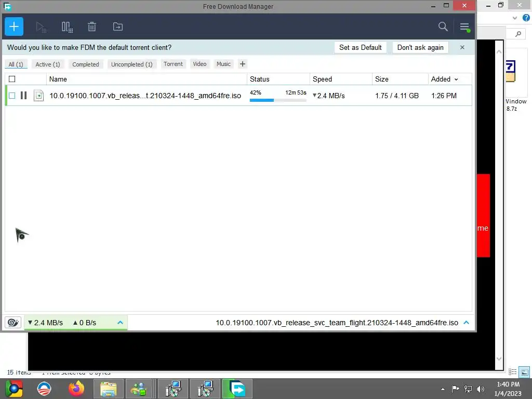Toggle snail mode at the bottom left
532x399 pixels.
pos(13,322)
